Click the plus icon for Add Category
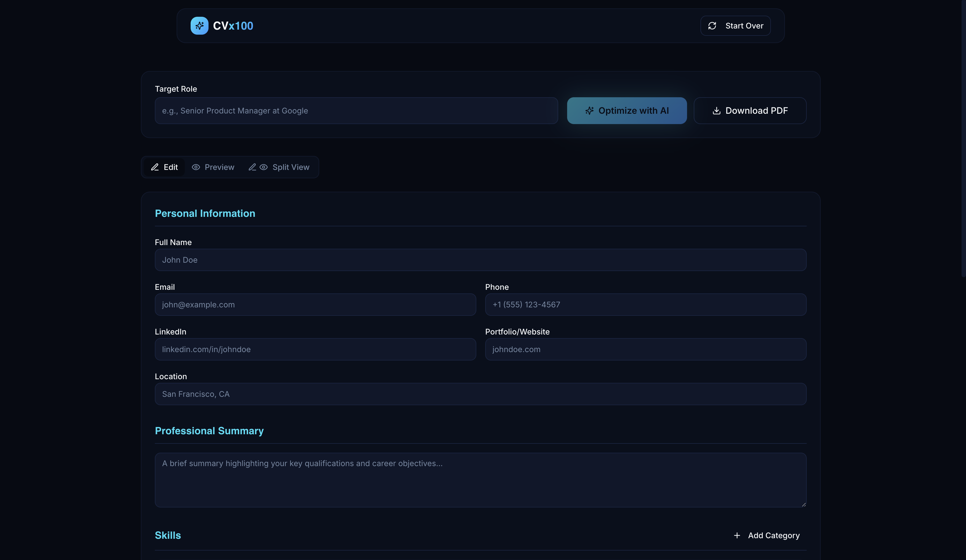Image resolution: width=966 pixels, height=560 pixels. 737,535
